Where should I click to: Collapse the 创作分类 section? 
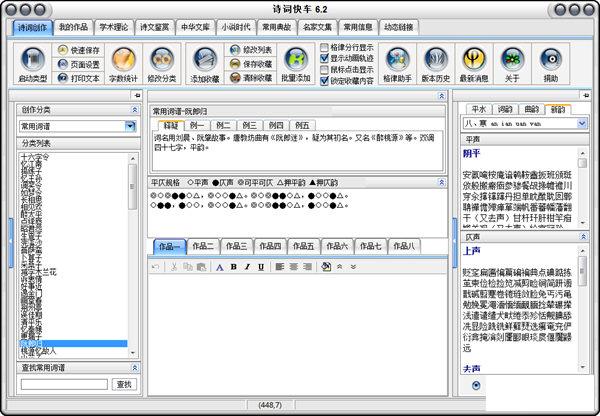135,110
